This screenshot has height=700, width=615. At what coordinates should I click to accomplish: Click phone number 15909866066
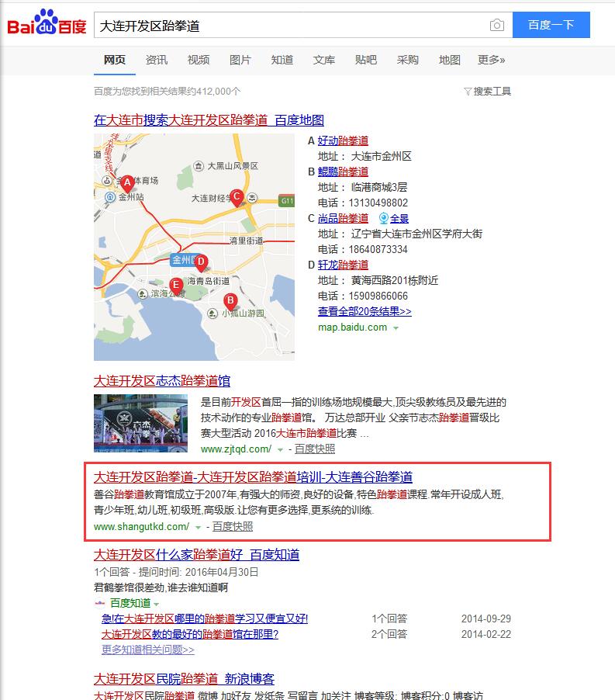pyautogui.click(x=378, y=296)
